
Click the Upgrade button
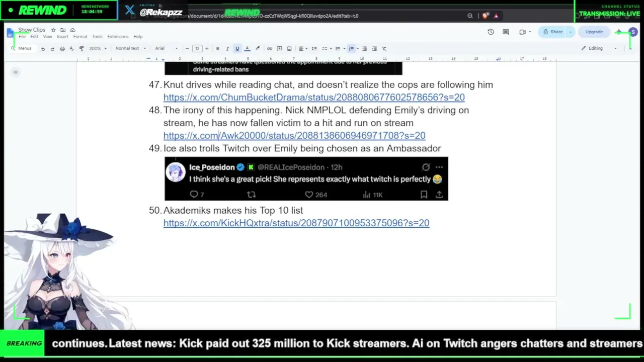pos(594,32)
